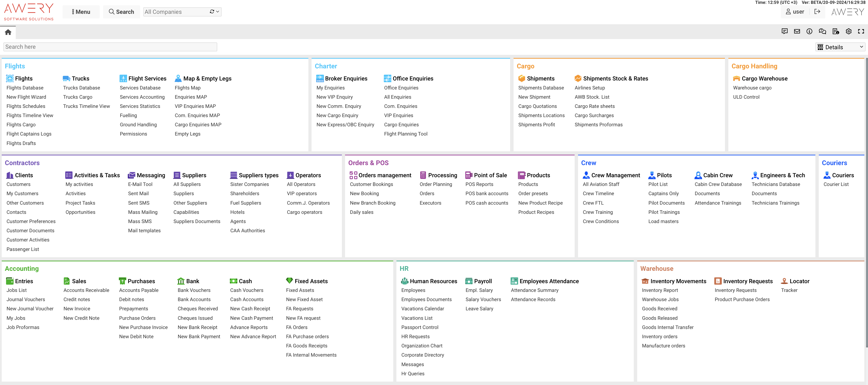This screenshot has height=385, width=868.
Task: Open the main Menu
Action: pos(81,12)
